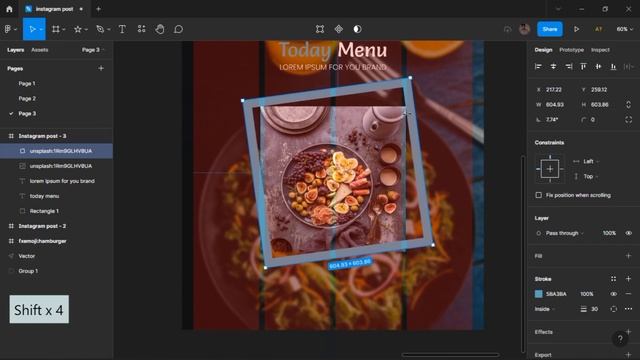Open a new tab with the plus icon
This screenshot has width=640, height=360.
[98, 9]
